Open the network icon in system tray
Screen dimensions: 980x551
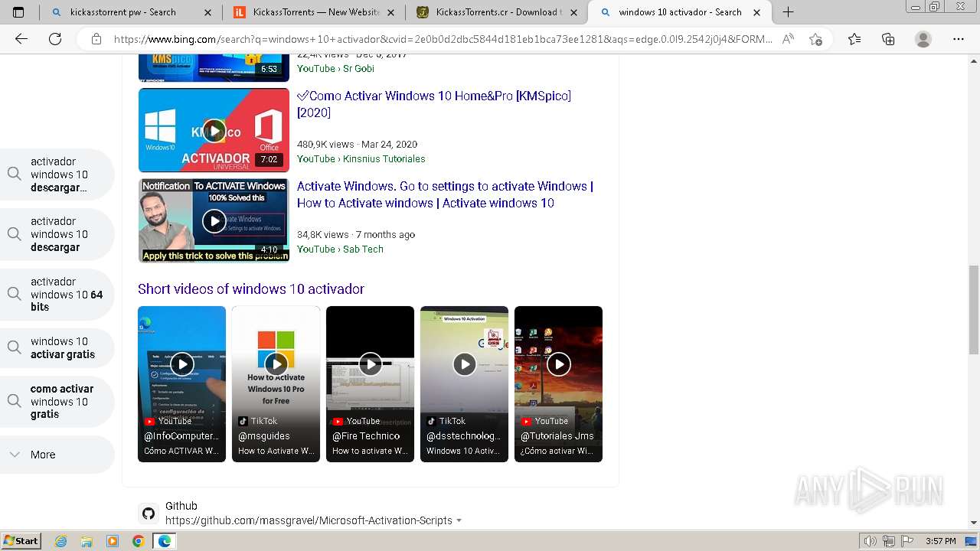coord(888,541)
